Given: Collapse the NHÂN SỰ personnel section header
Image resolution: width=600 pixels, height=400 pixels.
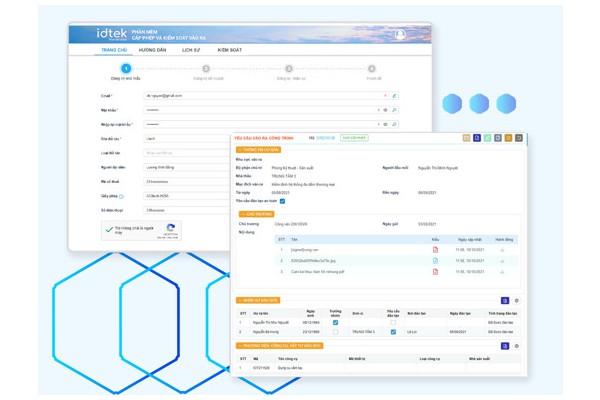Looking at the screenshot, I should (258, 300).
